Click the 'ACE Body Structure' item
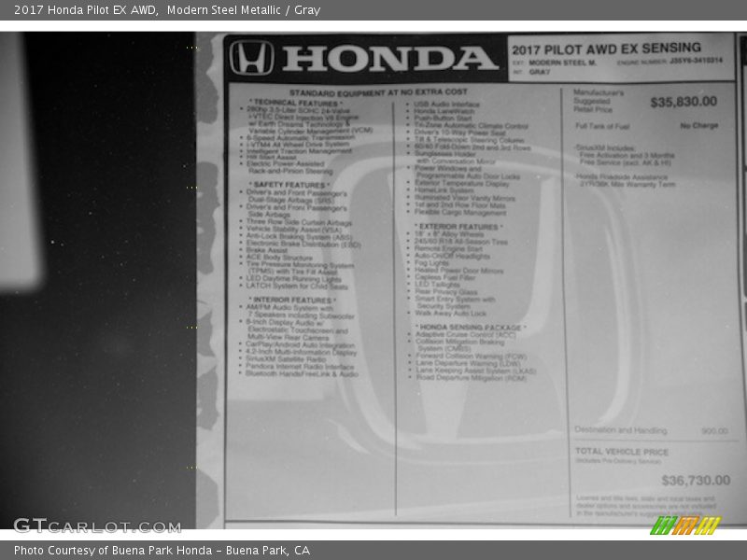747x560 pixels. click(x=279, y=258)
